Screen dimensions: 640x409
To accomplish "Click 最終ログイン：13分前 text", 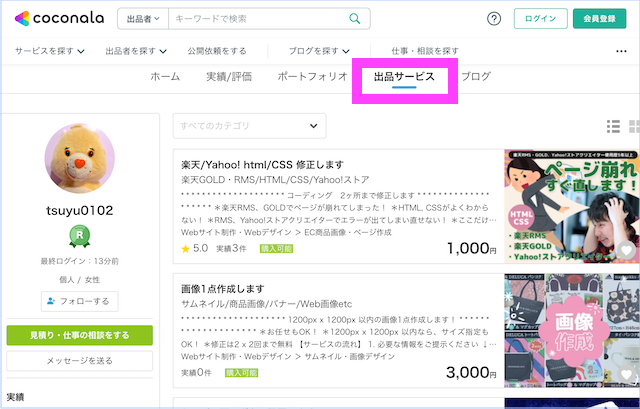I will [x=80, y=261].
